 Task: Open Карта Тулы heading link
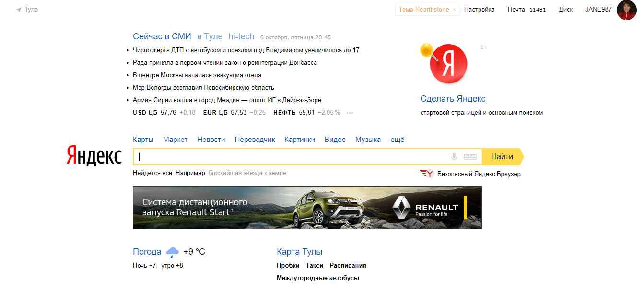click(x=300, y=252)
